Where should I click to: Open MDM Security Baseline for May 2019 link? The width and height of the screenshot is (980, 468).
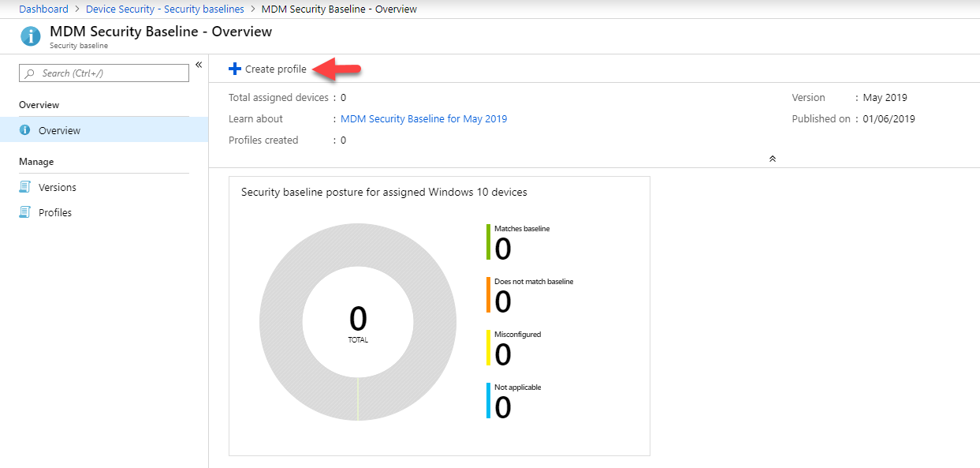click(423, 119)
